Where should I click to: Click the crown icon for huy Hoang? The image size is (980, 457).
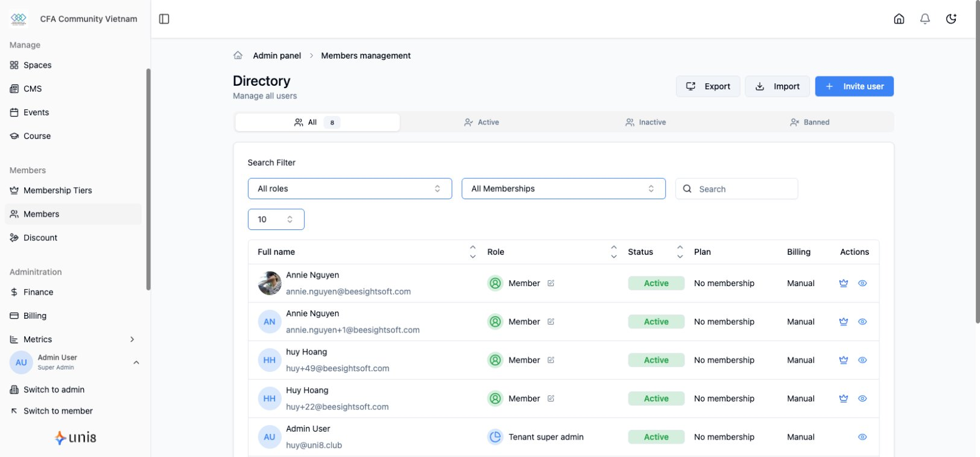click(843, 360)
